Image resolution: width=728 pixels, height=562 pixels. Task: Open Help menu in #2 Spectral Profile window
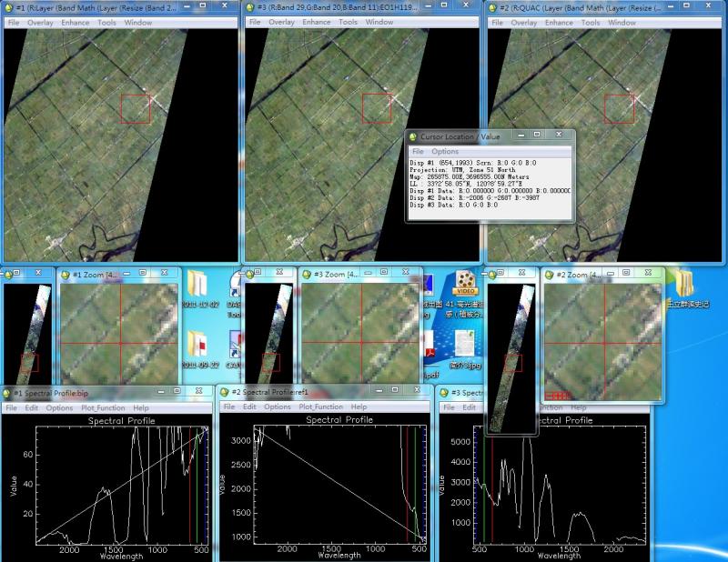click(359, 406)
